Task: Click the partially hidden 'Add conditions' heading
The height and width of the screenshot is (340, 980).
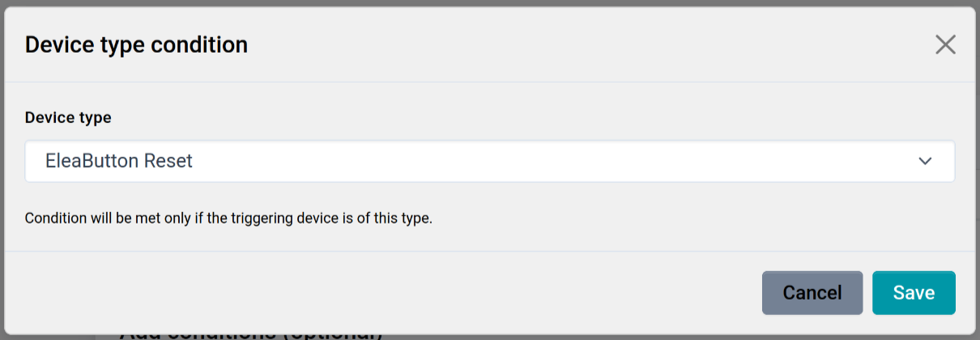Action: click(251, 334)
